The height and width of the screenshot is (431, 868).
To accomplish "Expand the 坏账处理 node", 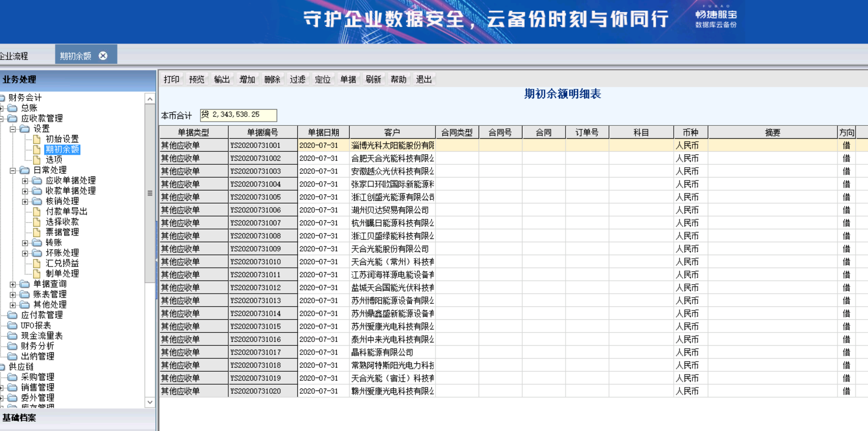I will (x=25, y=253).
